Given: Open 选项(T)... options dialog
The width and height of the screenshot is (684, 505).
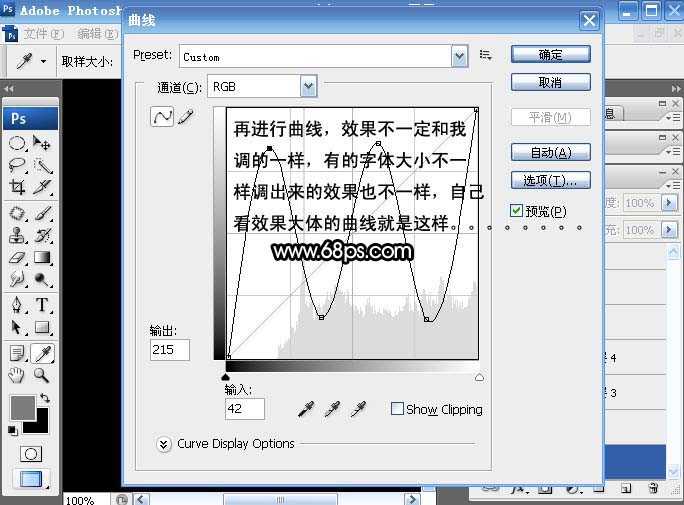Looking at the screenshot, I should (551, 180).
